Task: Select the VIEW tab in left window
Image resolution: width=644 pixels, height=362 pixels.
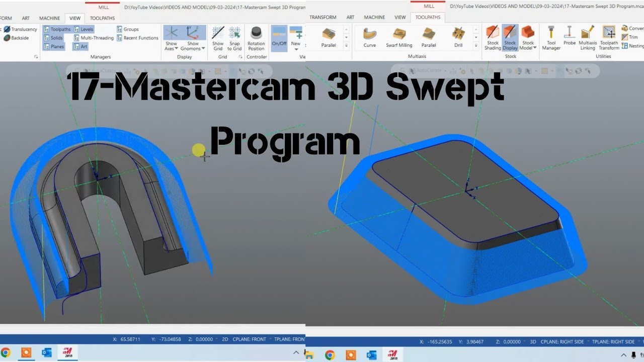Action: pos(75,18)
